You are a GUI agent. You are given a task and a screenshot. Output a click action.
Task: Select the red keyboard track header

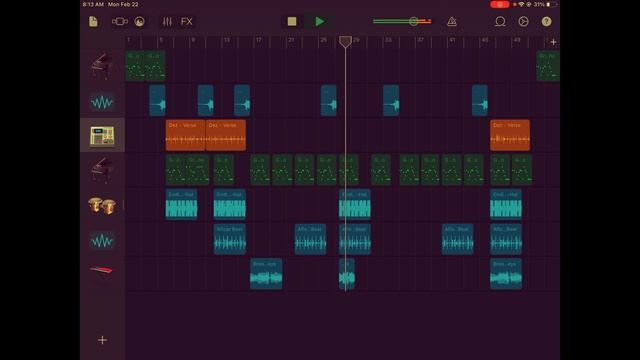click(x=102, y=273)
